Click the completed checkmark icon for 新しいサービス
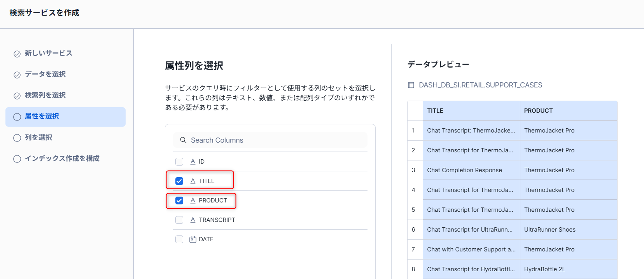The height and width of the screenshot is (279, 644). pos(17,54)
